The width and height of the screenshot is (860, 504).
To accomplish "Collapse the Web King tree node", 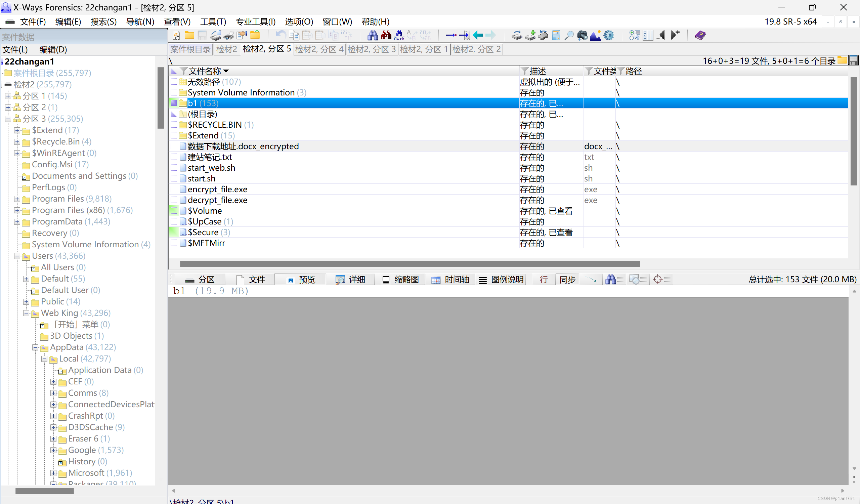I will click(26, 313).
